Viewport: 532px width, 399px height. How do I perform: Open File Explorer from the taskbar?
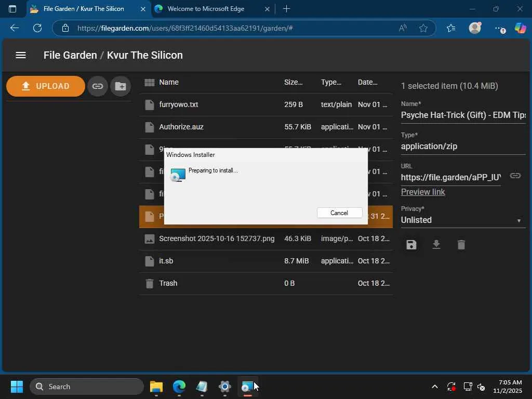click(x=156, y=387)
